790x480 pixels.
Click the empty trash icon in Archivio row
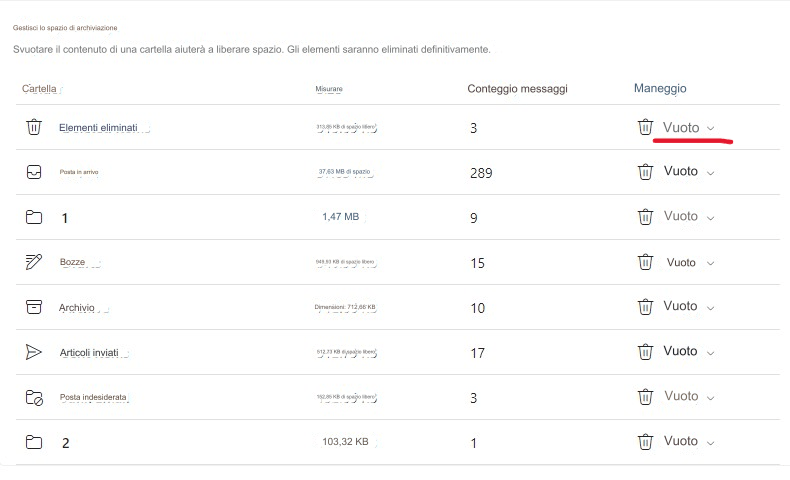tap(645, 307)
